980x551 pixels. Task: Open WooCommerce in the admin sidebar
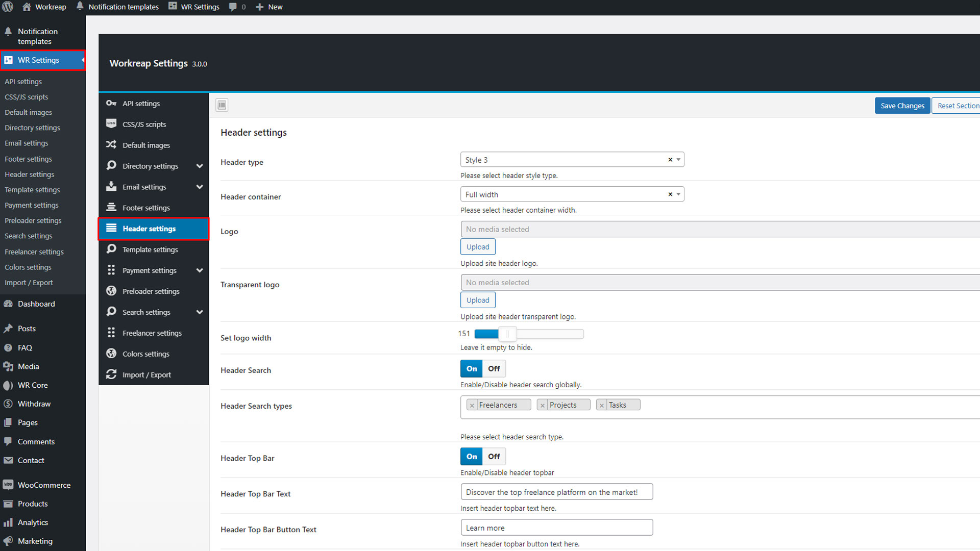[x=44, y=485]
